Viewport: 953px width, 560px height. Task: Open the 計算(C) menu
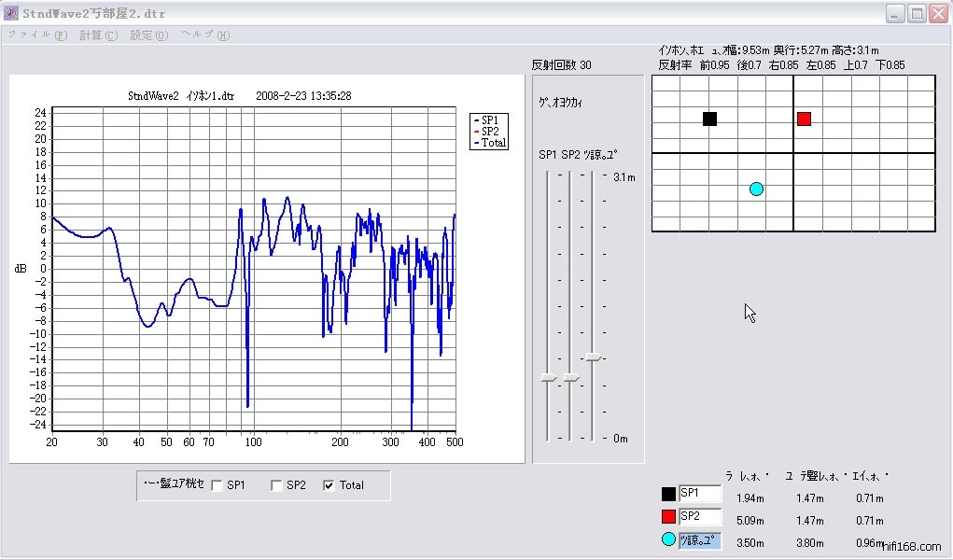point(98,35)
